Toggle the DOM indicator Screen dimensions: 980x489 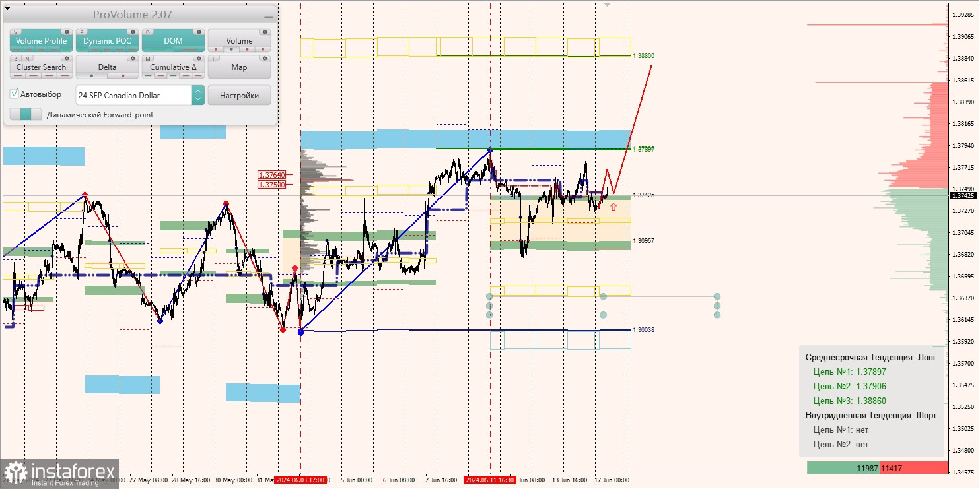tap(173, 40)
